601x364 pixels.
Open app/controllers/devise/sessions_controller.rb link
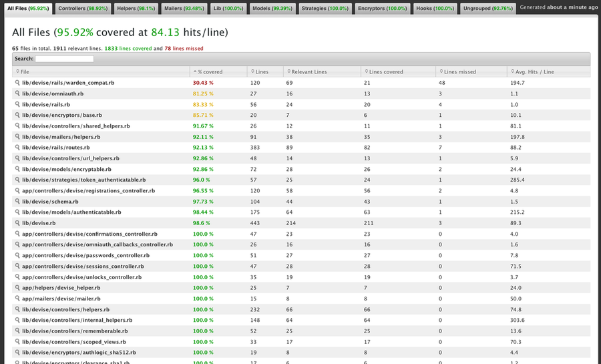(83, 266)
